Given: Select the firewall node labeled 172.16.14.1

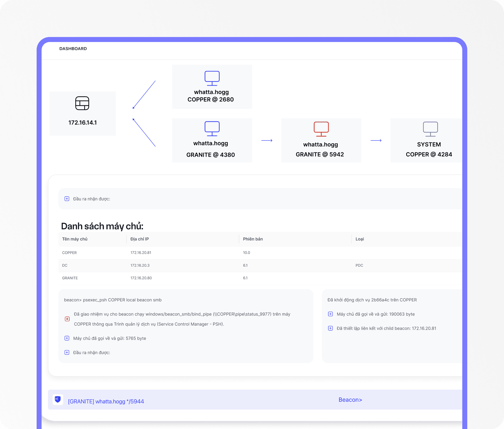Looking at the screenshot, I should [x=82, y=113].
